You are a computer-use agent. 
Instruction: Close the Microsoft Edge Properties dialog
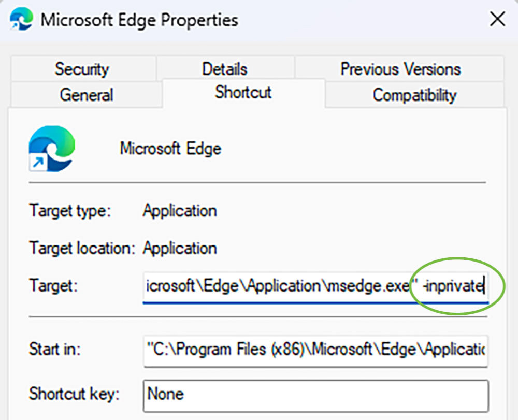497,19
